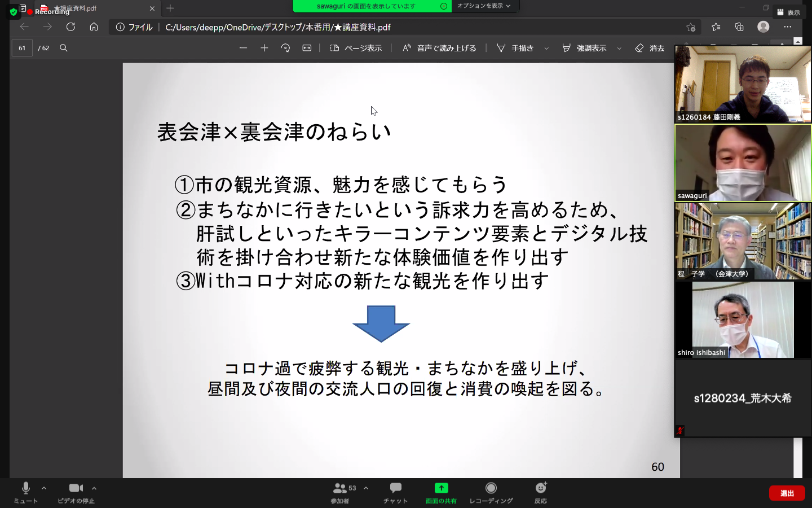Screen dimensions: 812x508
Task: Select the 強調表示 highlight tool
Action: 584,48
